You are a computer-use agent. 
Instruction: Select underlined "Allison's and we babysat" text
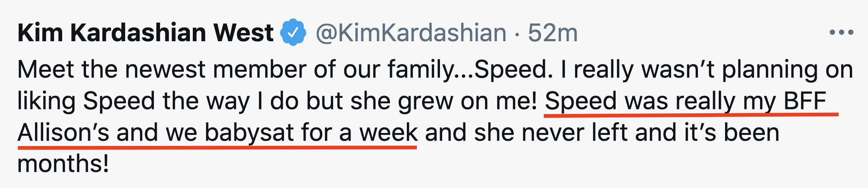click(x=156, y=133)
